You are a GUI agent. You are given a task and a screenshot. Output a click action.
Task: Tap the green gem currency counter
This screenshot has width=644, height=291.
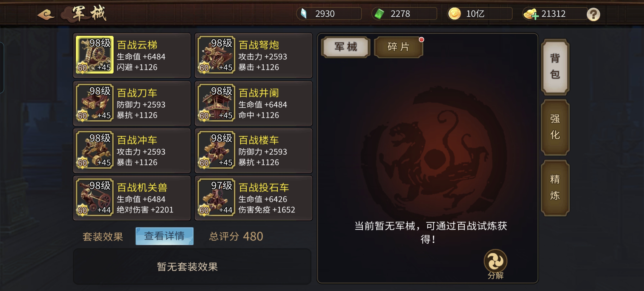pos(404,14)
